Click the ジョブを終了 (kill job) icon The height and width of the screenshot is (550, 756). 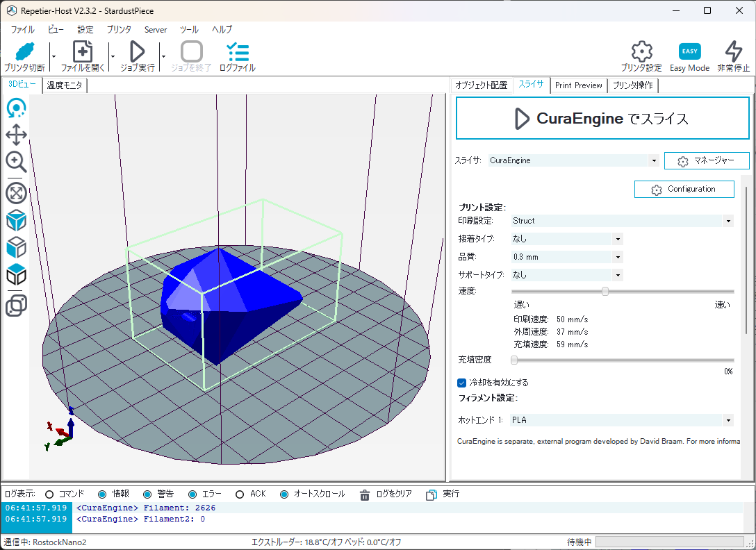pos(191,51)
